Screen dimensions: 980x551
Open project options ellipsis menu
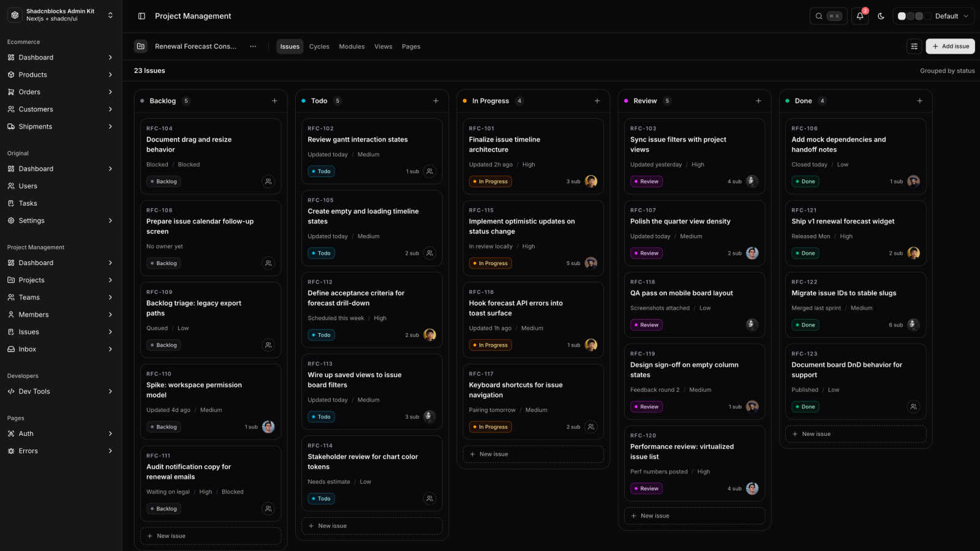(253, 47)
